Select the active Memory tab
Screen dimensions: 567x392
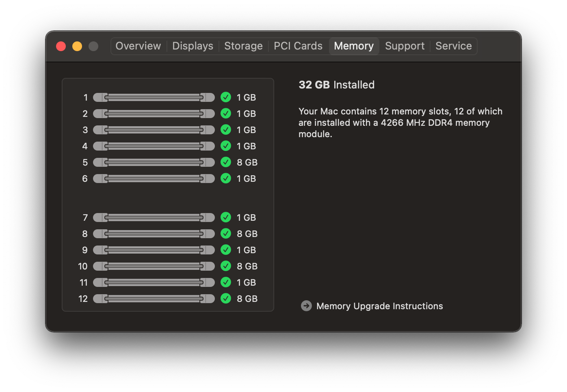tap(354, 46)
